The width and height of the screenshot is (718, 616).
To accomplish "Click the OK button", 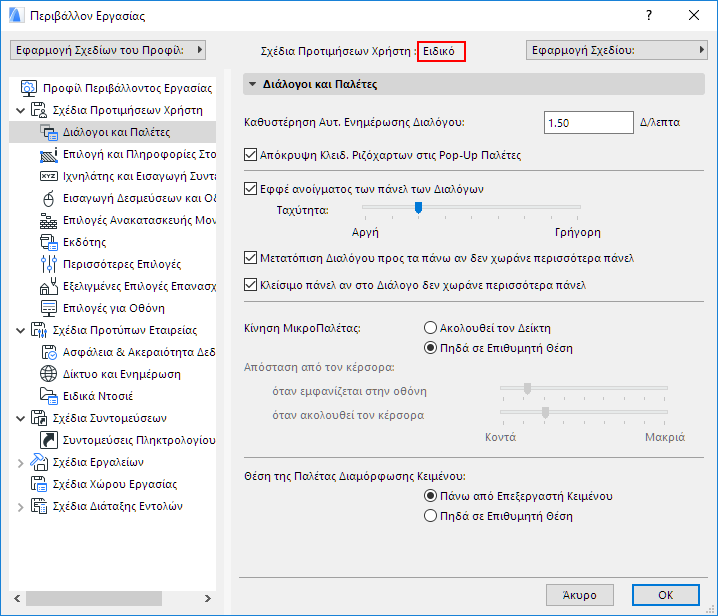I will [666, 595].
